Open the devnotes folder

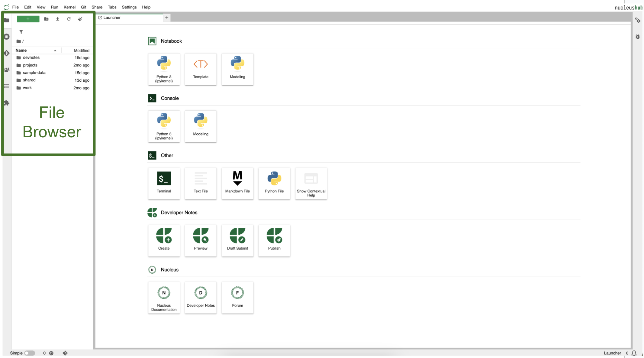click(x=53, y=57)
